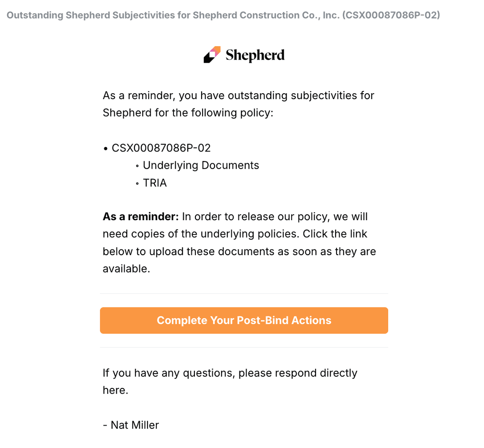Click the Shepherd logo icon
Image resolution: width=484 pixels, height=448 pixels.
(212, 55)
